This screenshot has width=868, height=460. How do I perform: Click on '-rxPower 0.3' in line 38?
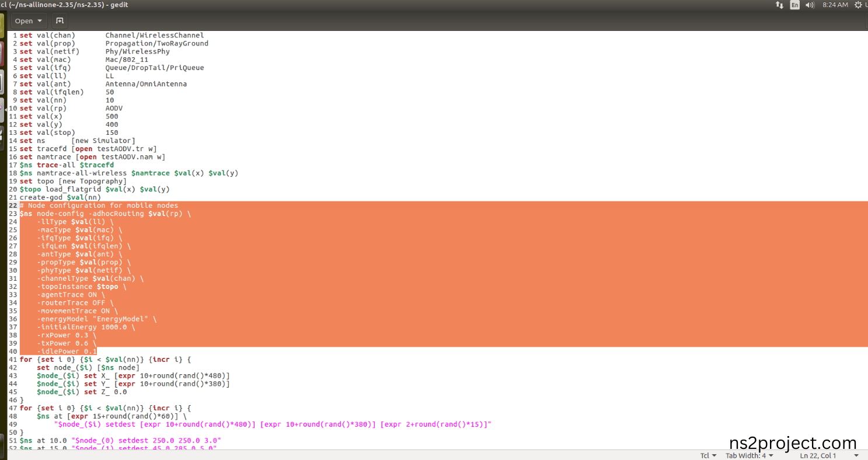click(62, 336)
